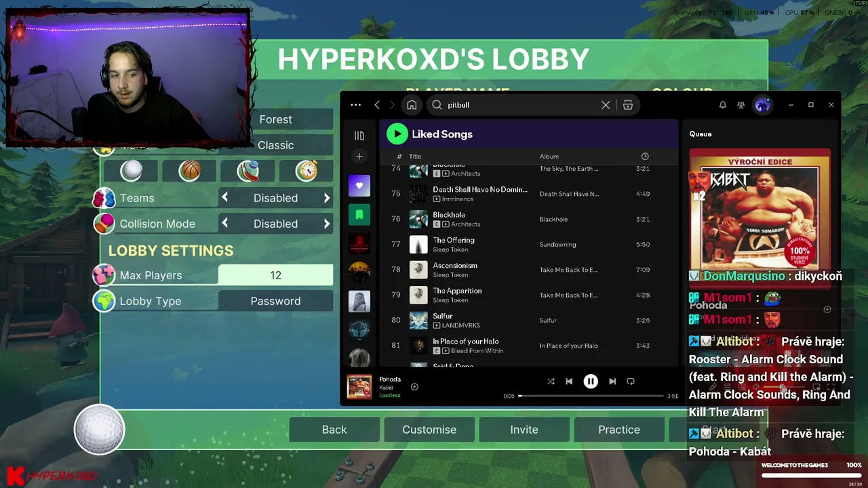The image size is (868, 488).
Task: Select the golf club icon button
Action: (248, 171)
